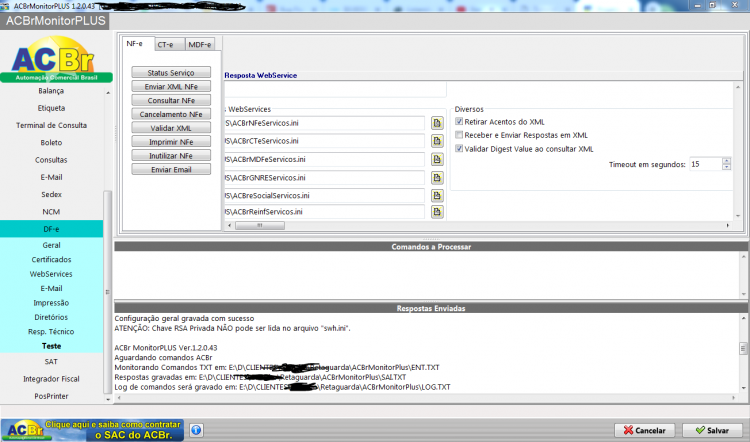Viewport: 750px width, 442px height.
Task: Click the ACBrGNREServicos.ini path field
Action: (324, 178)
